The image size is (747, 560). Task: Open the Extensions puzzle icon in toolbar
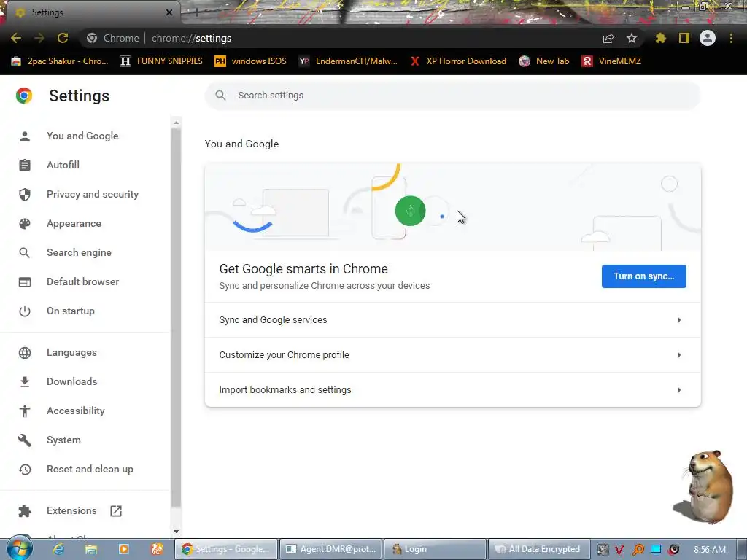point(661,38)
